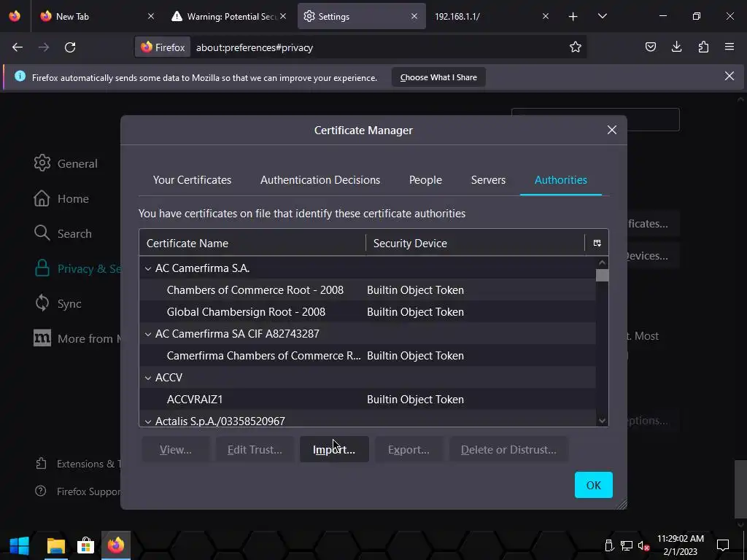Open Privacy & Security category

coord(77,268)
